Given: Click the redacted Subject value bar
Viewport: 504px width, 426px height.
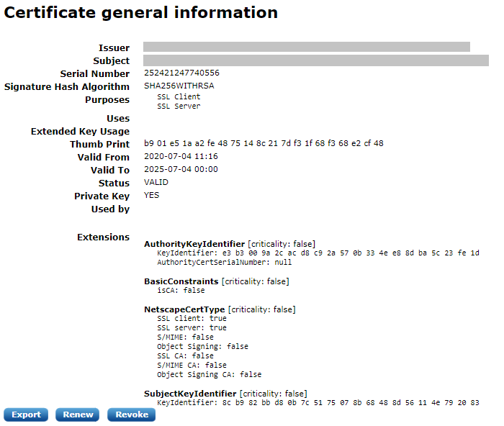Looking at the screenshot, I should [315, 60].
